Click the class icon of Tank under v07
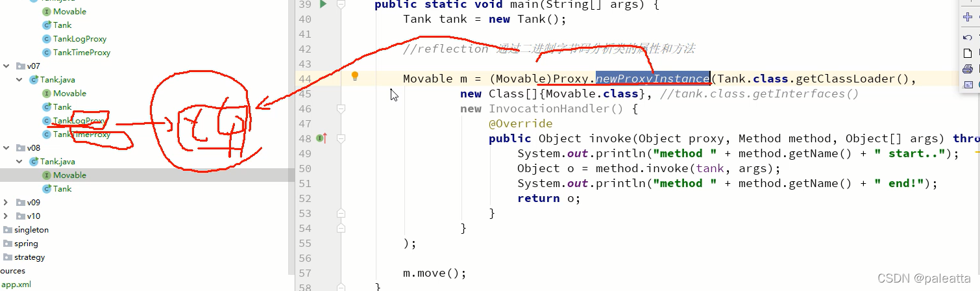The height and width of the screenshot is (291, 980). point(47,107)
